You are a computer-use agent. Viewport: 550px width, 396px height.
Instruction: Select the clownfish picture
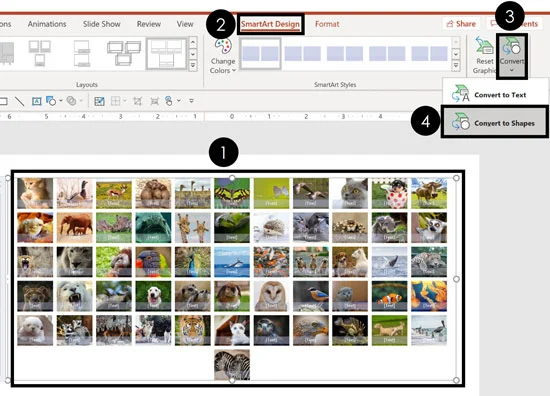389,296
